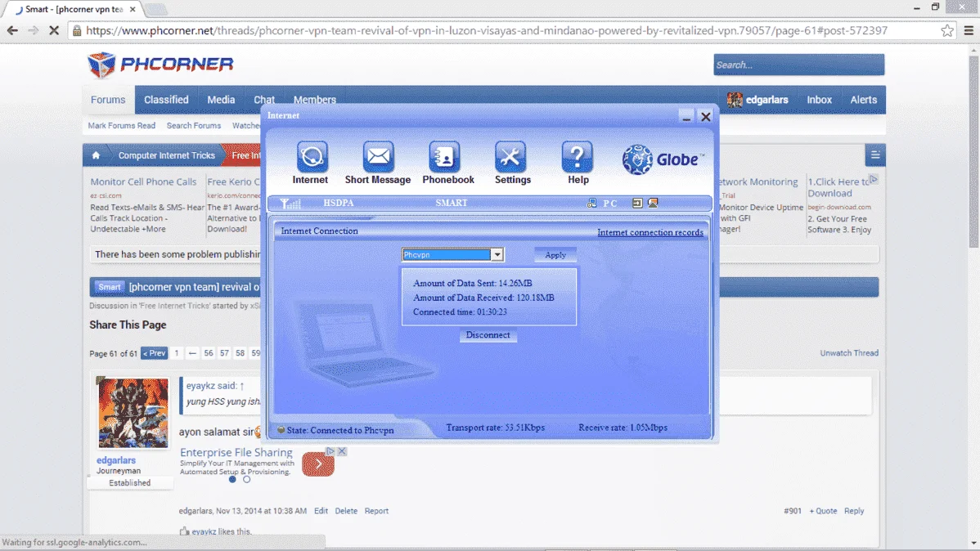Click the like thumb icon beside eyaykz
This screenshot has width=980, height=551.
pos(184,531)
